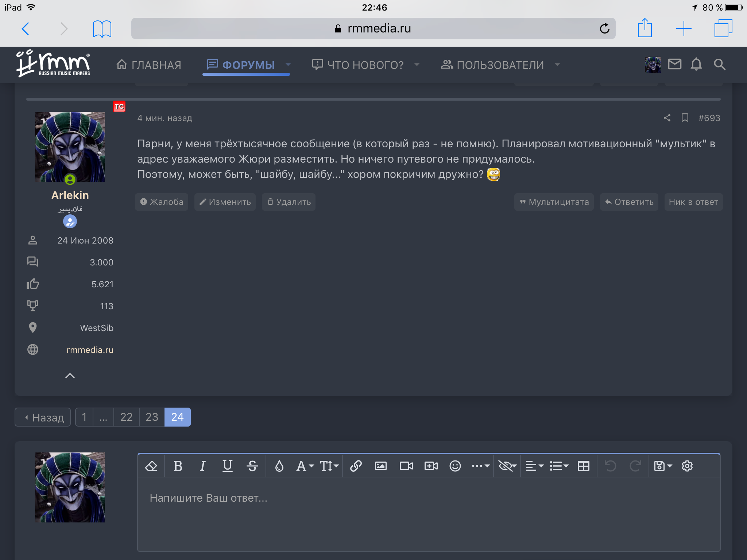Open the smiley emoji picker
The image size is (747, 560).
click(455, 466)
